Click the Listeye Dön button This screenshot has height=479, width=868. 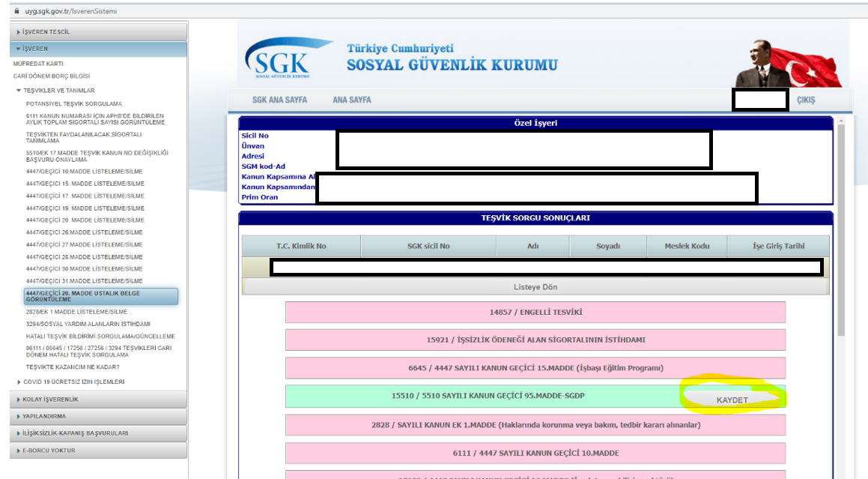coord(535,286)
